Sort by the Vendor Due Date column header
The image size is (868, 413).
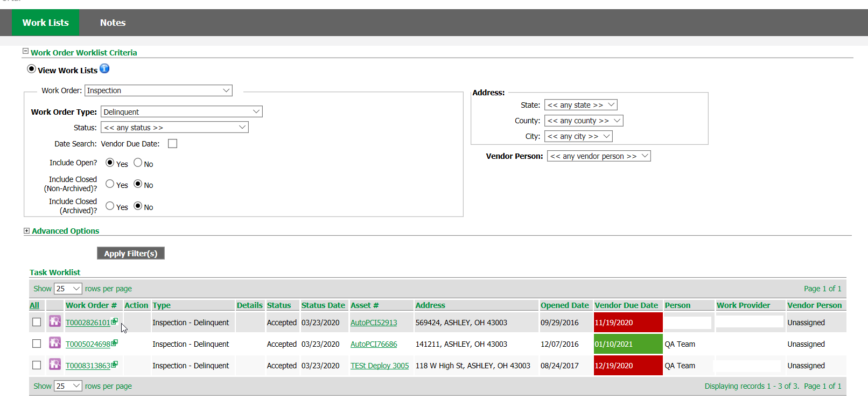click(x=626, y=305)
